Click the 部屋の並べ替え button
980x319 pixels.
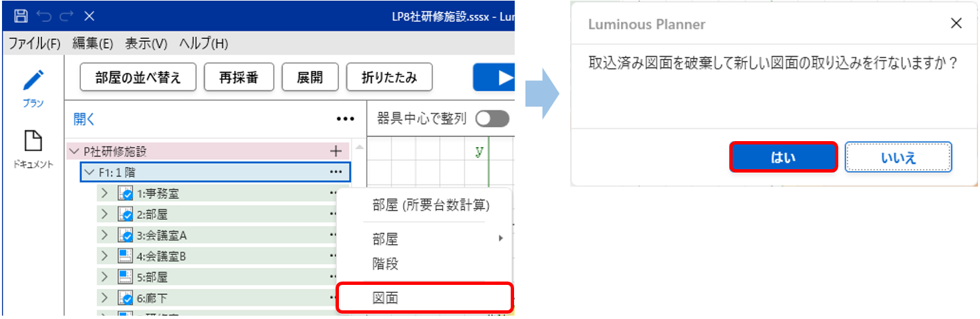coord(138,78)
